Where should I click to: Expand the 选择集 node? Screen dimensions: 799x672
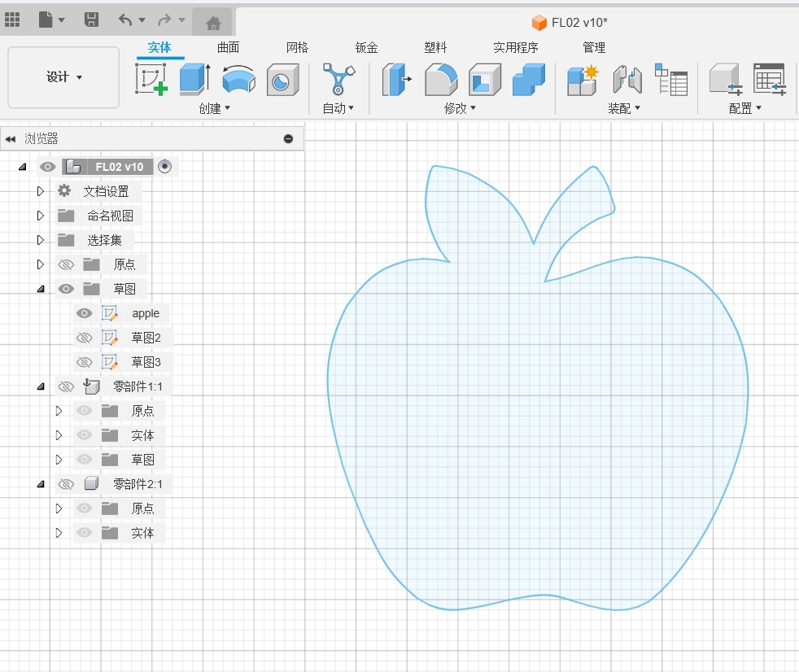click(40, 240)
